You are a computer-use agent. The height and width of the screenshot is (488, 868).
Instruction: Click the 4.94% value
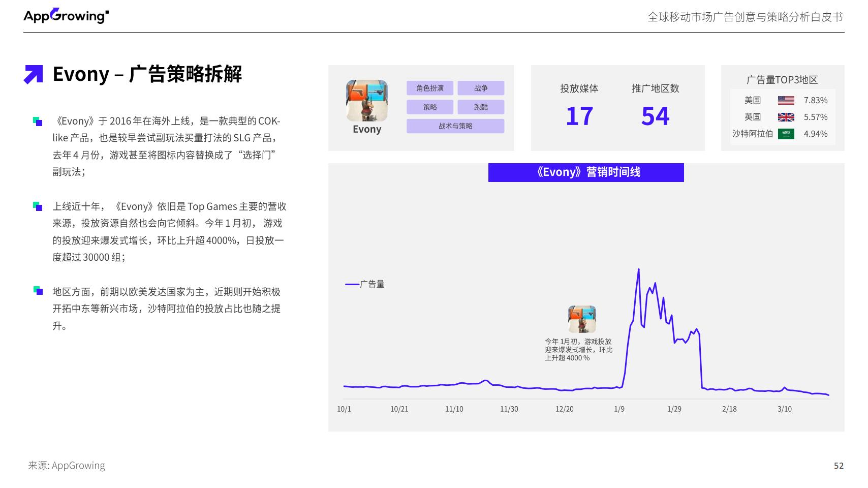816,134
